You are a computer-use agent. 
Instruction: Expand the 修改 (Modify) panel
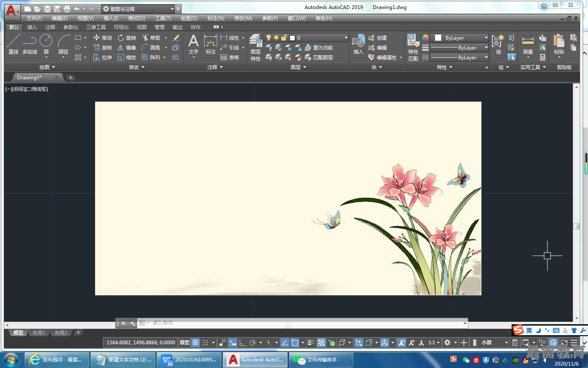pyautogui.click(x=137, y=67)
